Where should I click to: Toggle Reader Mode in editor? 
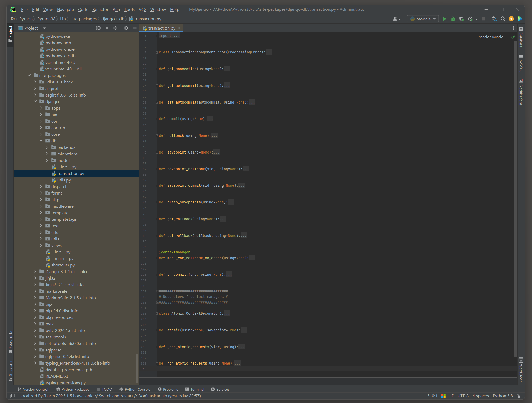tap(490, 37)
